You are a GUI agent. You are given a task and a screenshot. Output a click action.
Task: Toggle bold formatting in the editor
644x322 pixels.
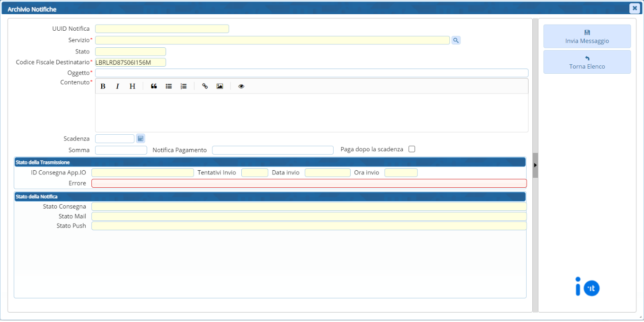tap(103, 86)
